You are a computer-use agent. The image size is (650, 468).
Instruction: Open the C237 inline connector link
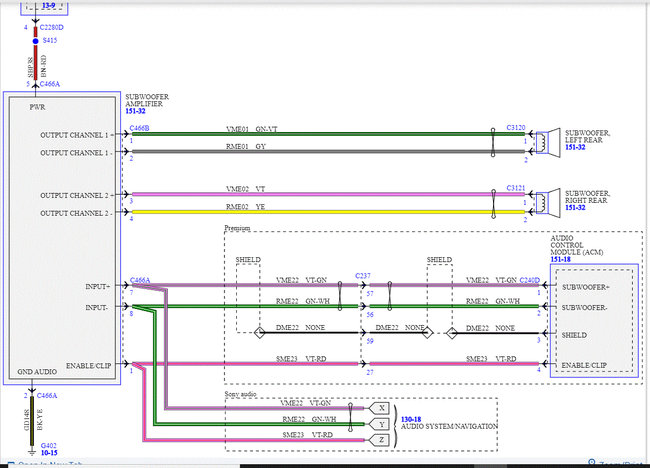pyautogui.click(x=363, y=276)
